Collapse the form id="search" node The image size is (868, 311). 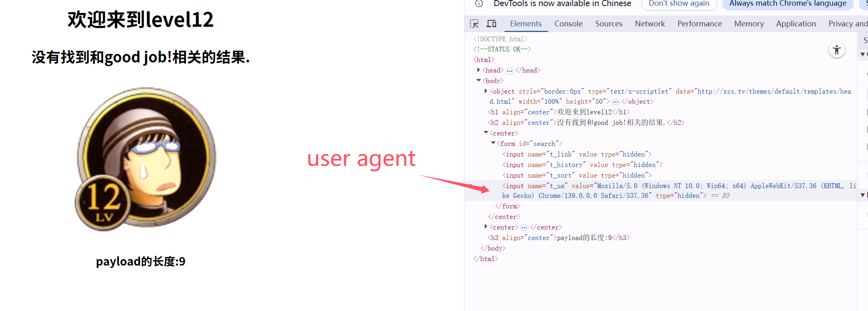click(x=493, y=143)
